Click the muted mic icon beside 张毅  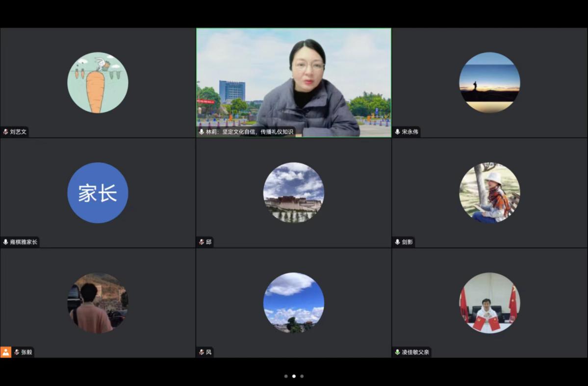point(17,352)
